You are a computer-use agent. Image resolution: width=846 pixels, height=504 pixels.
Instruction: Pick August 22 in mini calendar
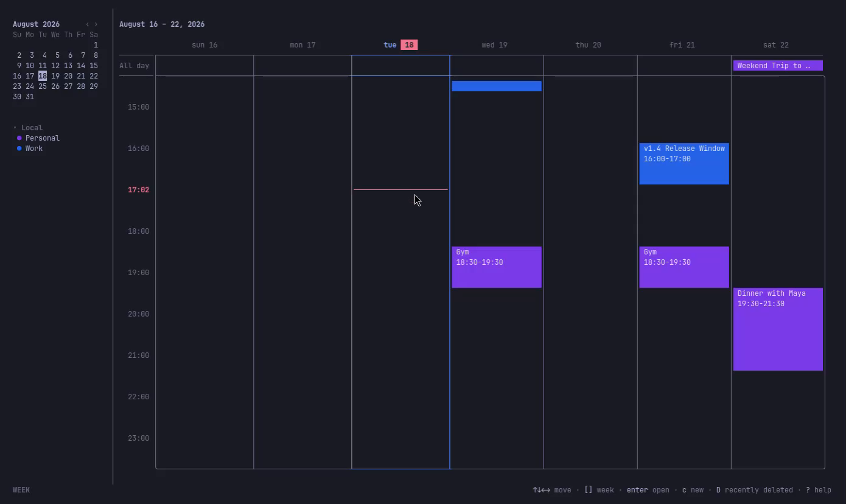coord(93,76)
